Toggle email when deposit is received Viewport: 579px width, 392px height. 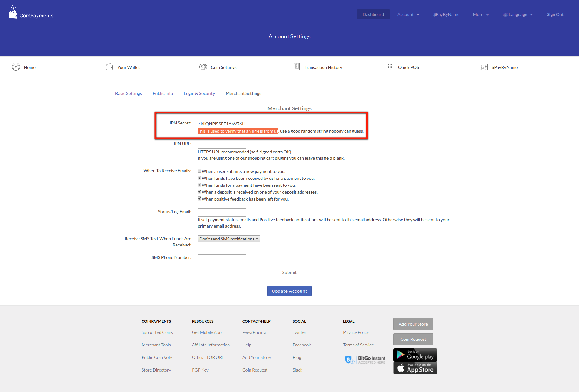click(x=200, y=192)
